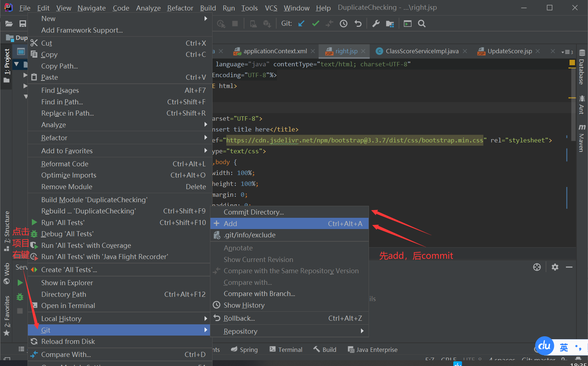
Task: Select Rollback in Git submenu
Action: [x=290, y=318]
